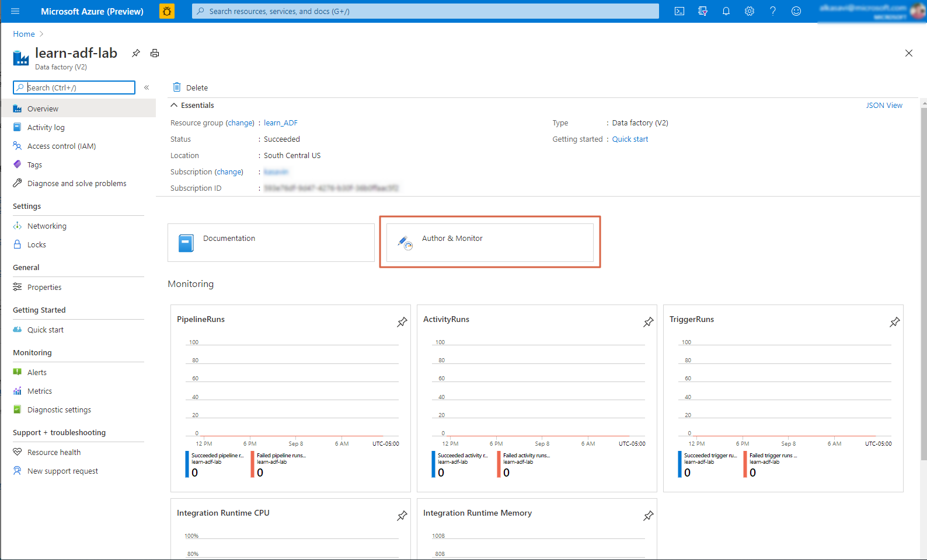Open the Author & Monitor tile
Screen dimensions: 927x560
point(490,243)
